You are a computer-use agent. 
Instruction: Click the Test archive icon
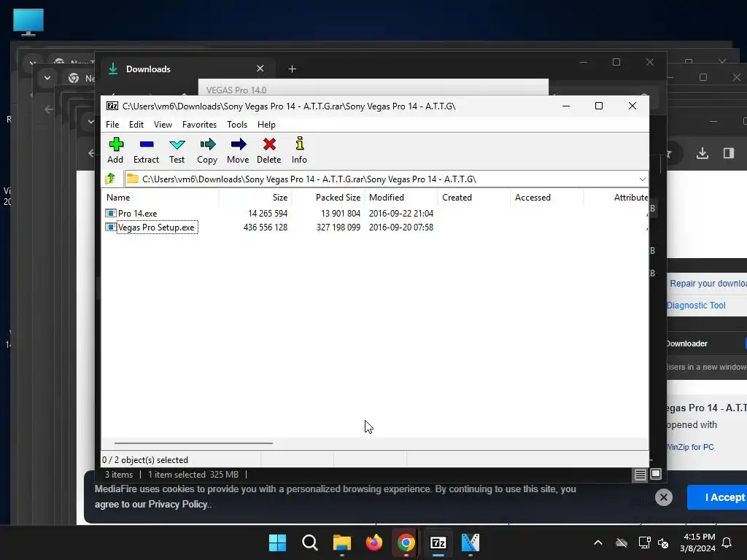coord(177,144)
